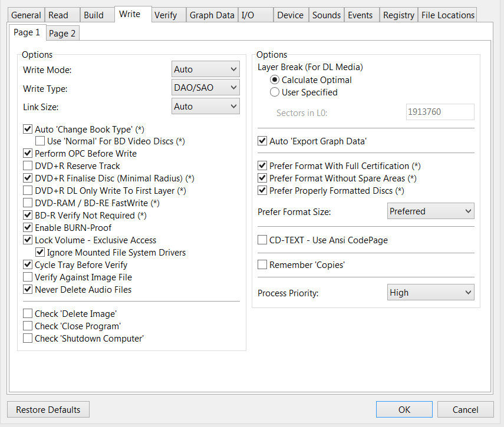504x427 pixels.
Task: Uncheck Cycle Tray Before Verify
Action: pyautogui.click(x=28, y=265)
